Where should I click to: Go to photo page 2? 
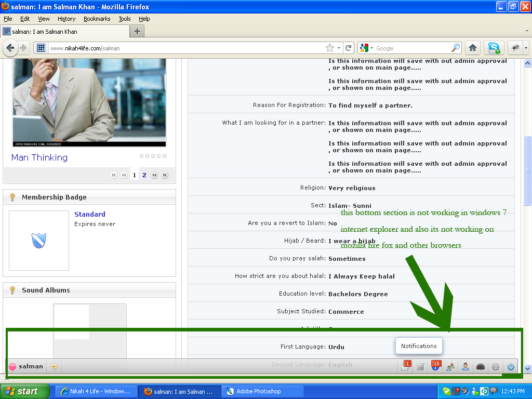click(x=144, y=175)
